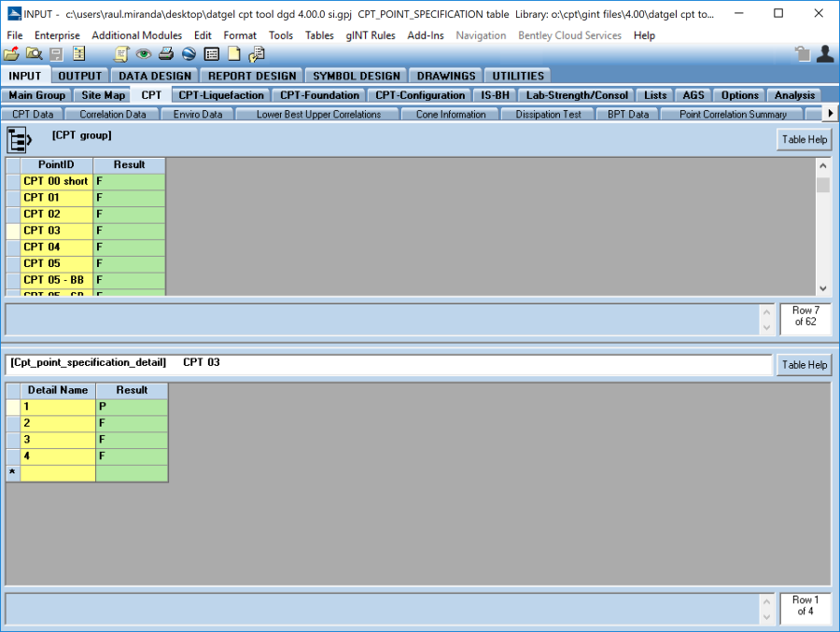Click the blue globe icon
This screenshot has height=632, width=840.
click(189, 54)
